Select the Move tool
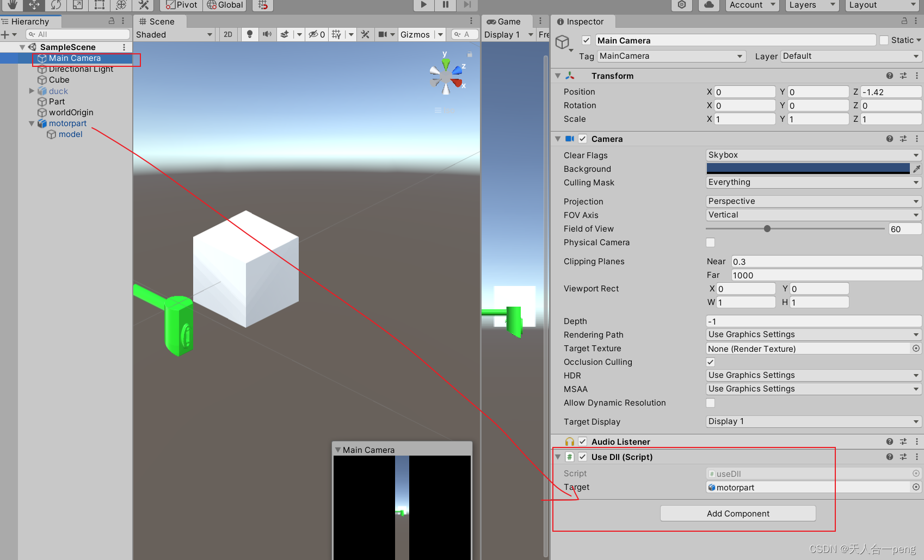Viewport: 924px width, 560px height. [x=33, y=5]
